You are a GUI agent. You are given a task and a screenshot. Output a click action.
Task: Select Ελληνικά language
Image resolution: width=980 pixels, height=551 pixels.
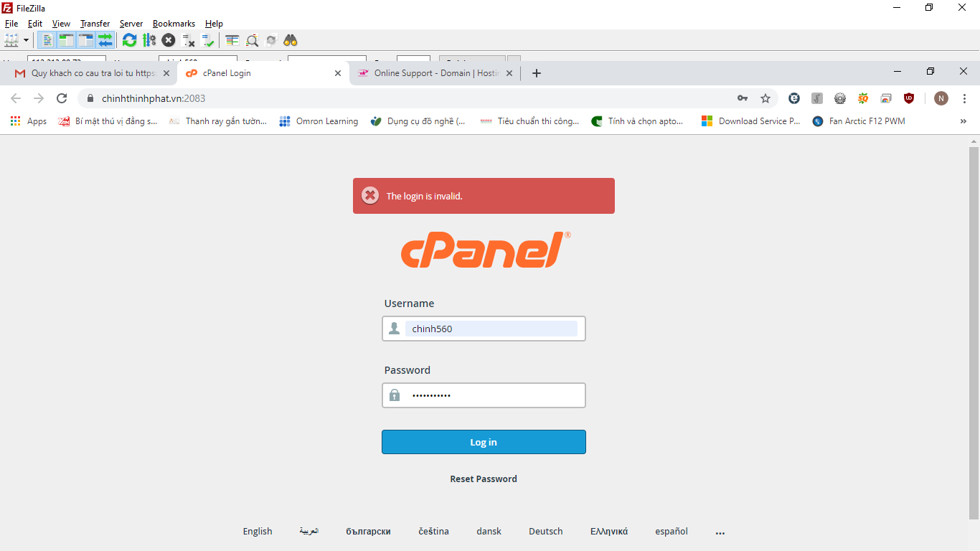click(x=609, y=532)
